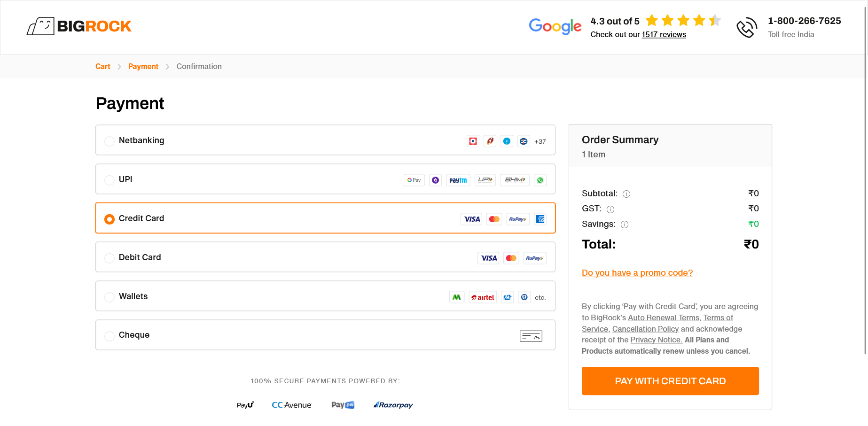This screenshot has width=868, height=426.
Task: Click the telephone icon beside the toll-free number
Action: 747,28
